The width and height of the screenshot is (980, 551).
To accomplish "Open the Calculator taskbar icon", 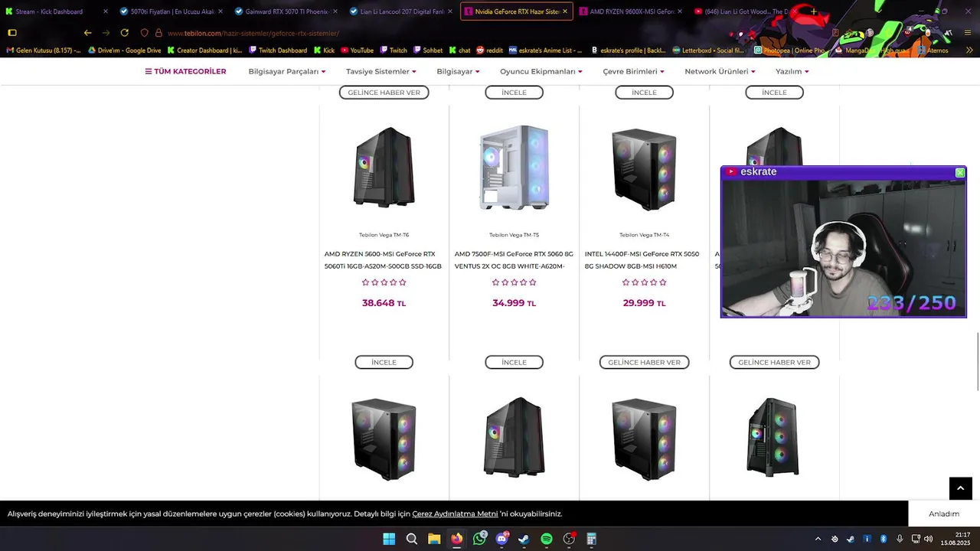I will point(591,539).
